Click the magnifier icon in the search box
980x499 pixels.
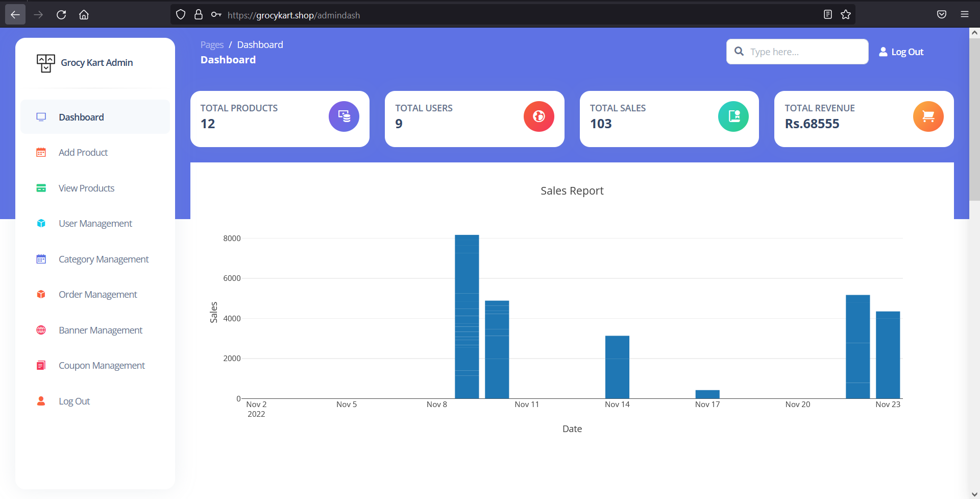[740, 51]
